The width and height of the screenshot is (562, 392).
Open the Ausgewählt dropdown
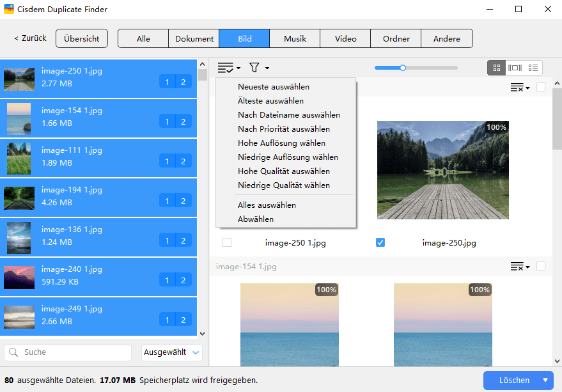pyautogui.click(x=171, y=352)
